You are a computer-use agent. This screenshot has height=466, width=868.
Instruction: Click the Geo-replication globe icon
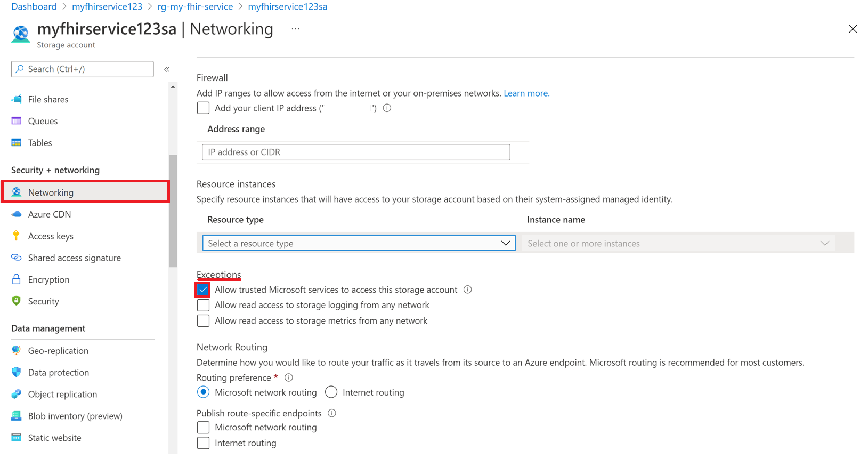coord(17,351)
